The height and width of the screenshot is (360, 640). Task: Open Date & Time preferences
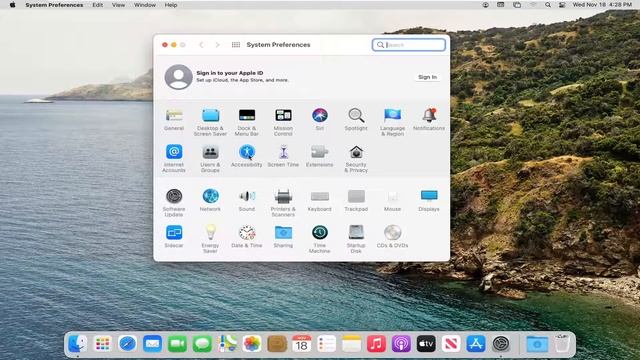[247, 236]
